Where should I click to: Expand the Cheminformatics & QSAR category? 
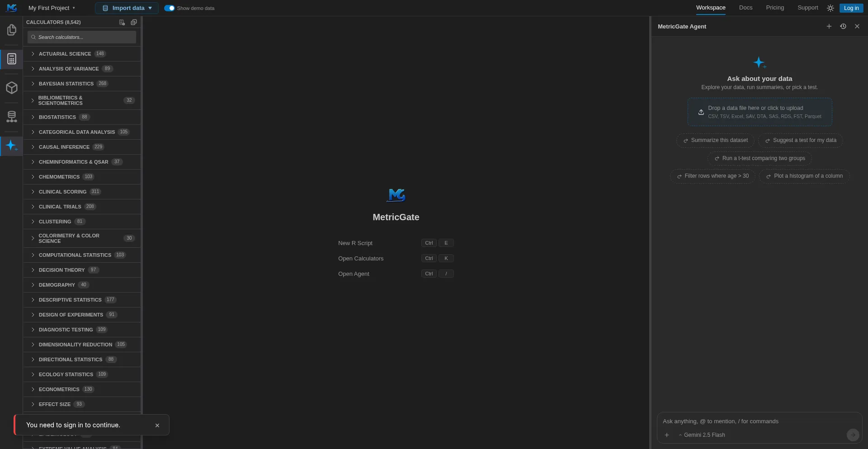pyautogui.click(x=82, y=162)
